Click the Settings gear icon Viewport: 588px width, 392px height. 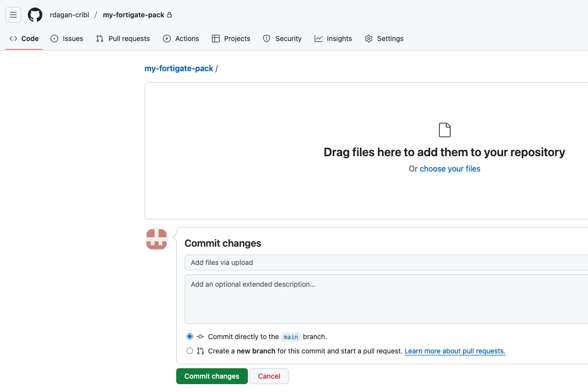[369, 39]
